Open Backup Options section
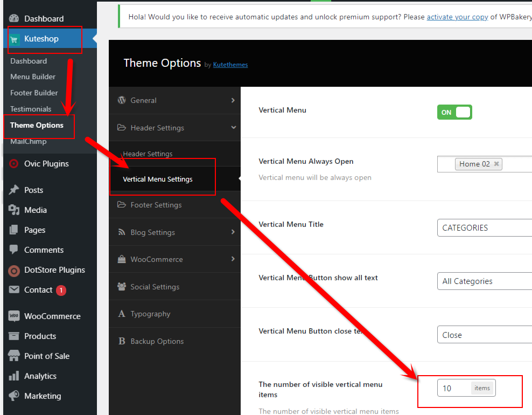The image size is (532, 415). [175, 341]
